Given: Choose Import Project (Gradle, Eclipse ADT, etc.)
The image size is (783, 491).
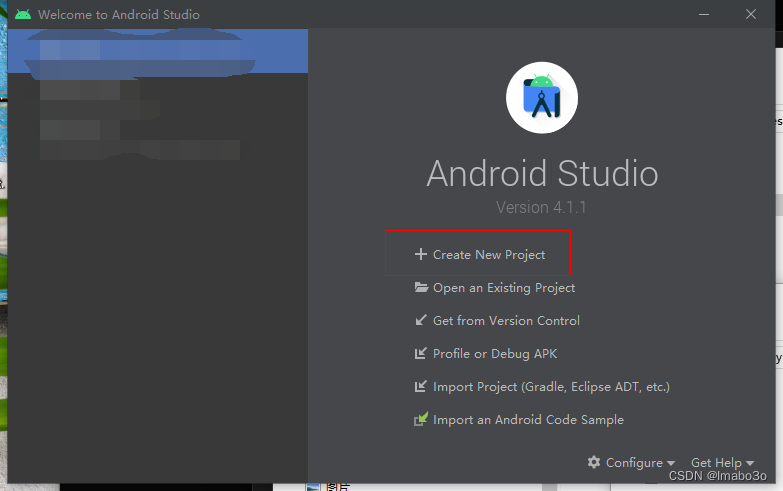Looking at the screenshot, I should pyautogui.click(x=551, y=387).
